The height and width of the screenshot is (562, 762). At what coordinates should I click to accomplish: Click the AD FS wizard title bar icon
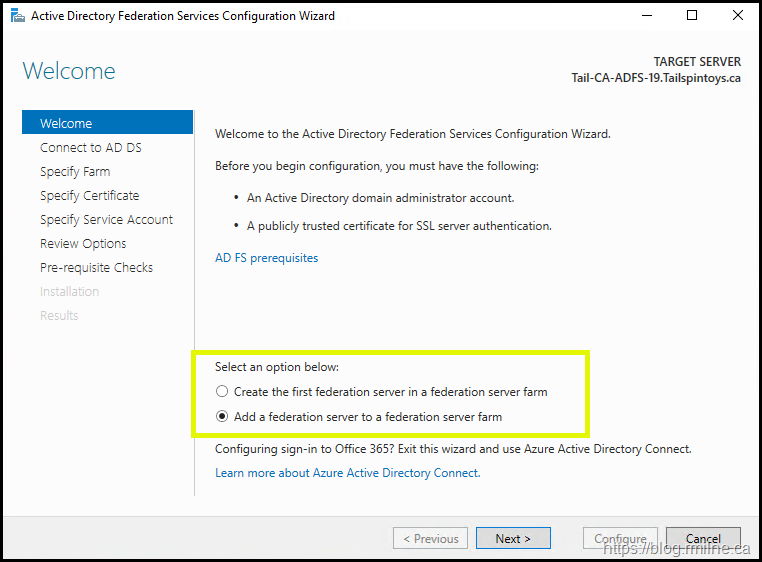[x=17, y=16]
